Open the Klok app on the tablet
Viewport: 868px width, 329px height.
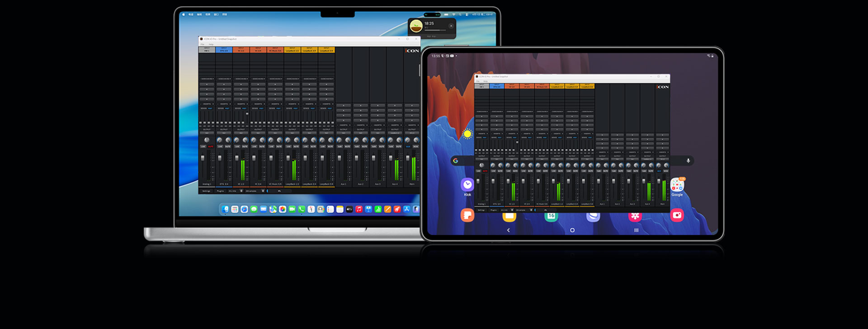[x=467, y=184]
